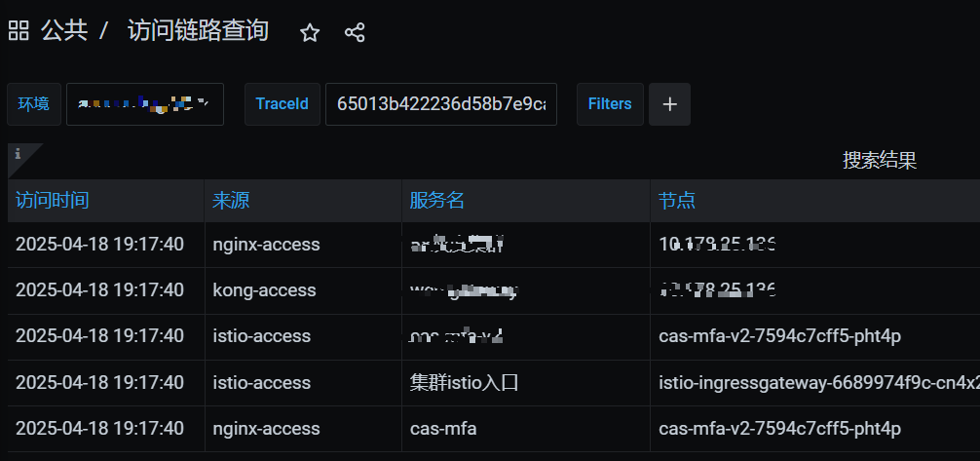Click istio-access in the 集群istio入口 row
Screen dimensions: 980x461
coord(262,382)
